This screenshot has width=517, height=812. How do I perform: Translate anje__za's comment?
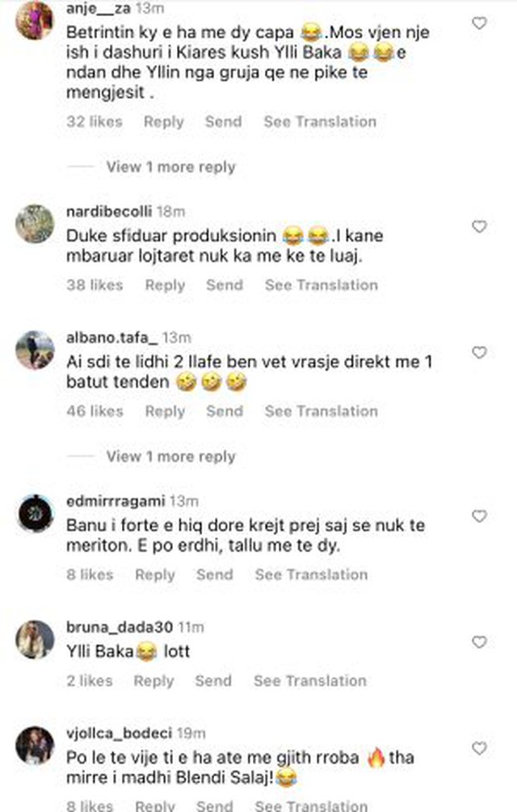click(x=320, y=122)
